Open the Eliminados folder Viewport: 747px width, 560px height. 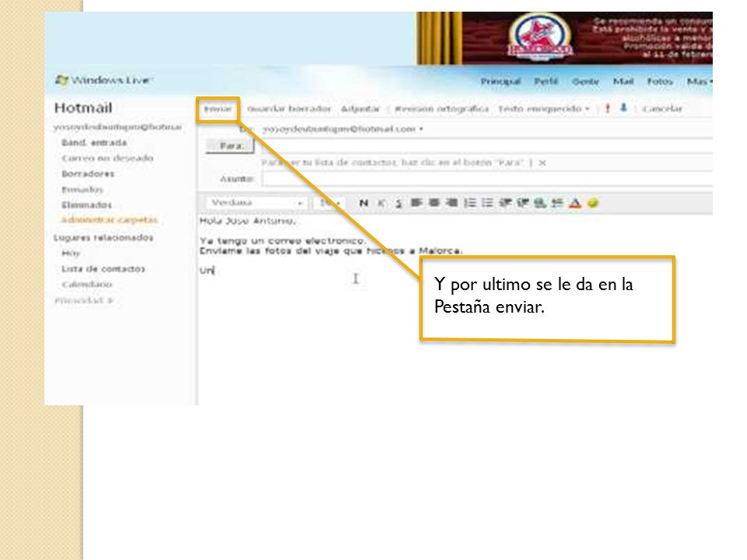pyautogui.click(x=86, y=205)
